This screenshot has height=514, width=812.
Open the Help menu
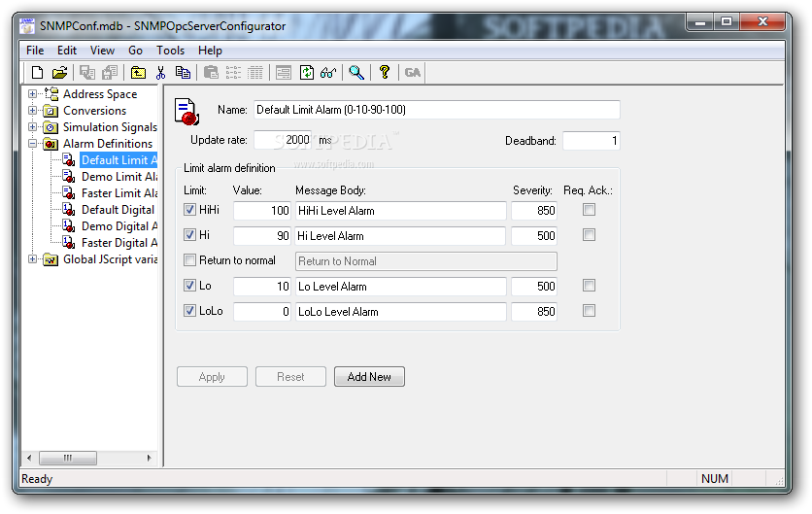point(210,51)
